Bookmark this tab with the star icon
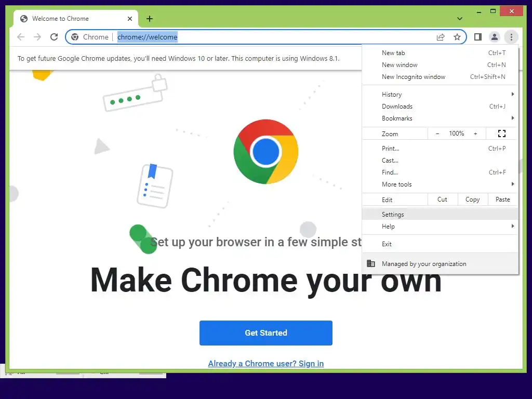This screenshot has height=399, width=532. 457,37
